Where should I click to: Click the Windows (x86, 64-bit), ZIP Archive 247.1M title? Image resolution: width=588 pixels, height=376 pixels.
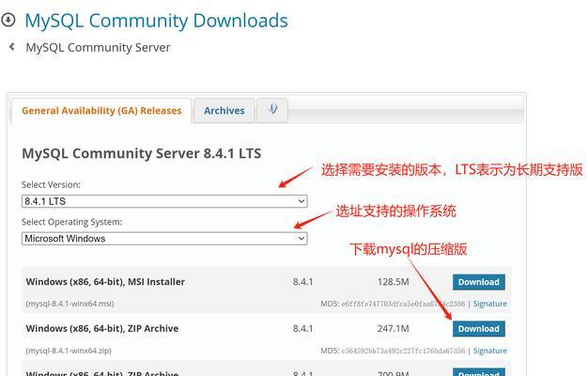pyautogui.click(x=102, y=329)
